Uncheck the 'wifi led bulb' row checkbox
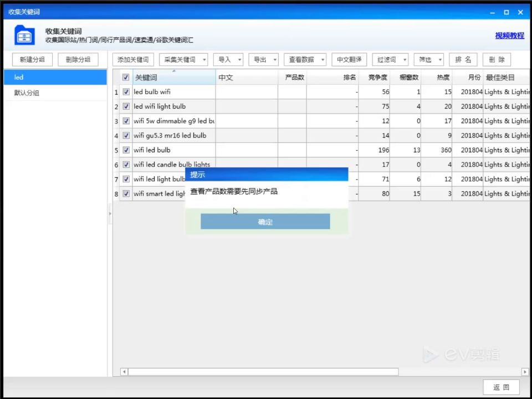 126,150
